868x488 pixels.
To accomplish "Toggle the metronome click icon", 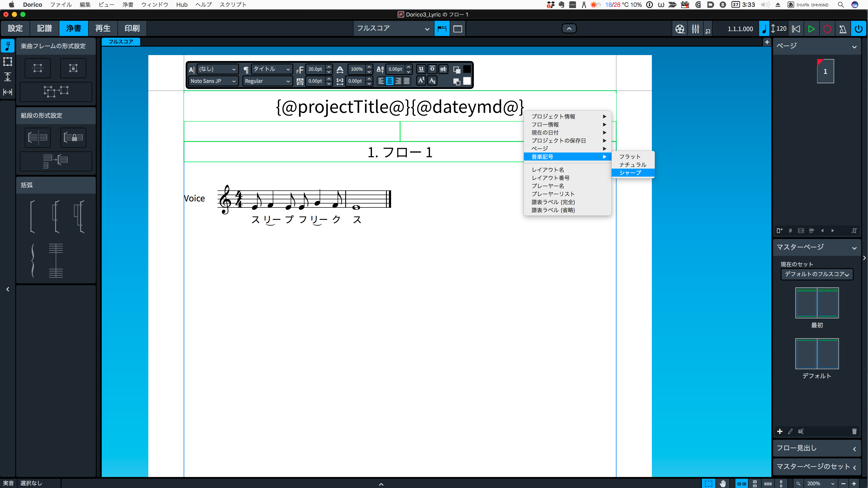I will (842, 29).
